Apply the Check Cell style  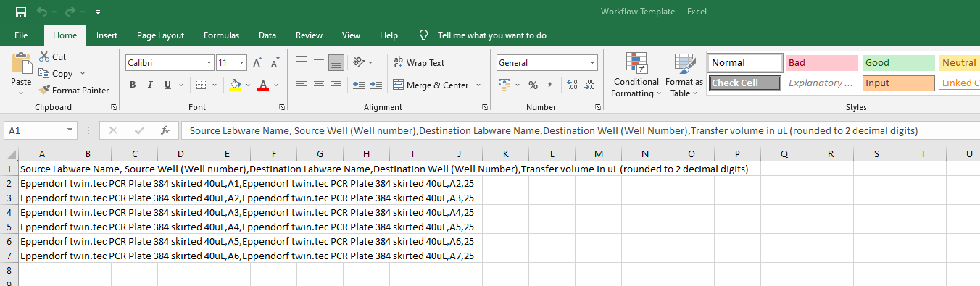pos(745,83)
